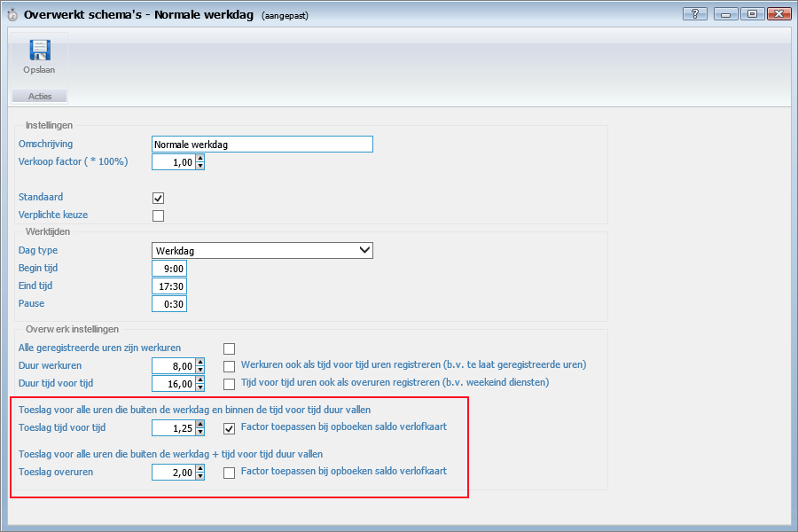Check Factor toepassen for Toeslag overuren
Image resolution: width=798 pixels, height=532 pixels.
point(230,473)
